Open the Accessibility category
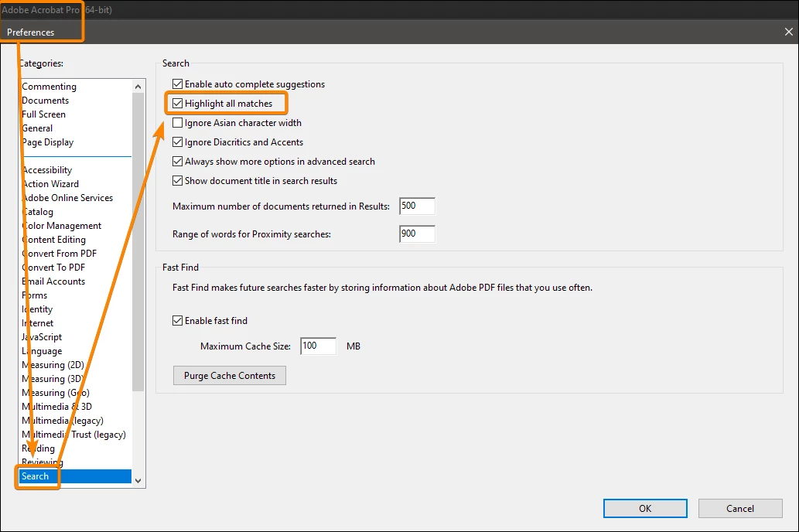Image resolution: width=799 pixels, height=532 pixels. tap(47, 170)
